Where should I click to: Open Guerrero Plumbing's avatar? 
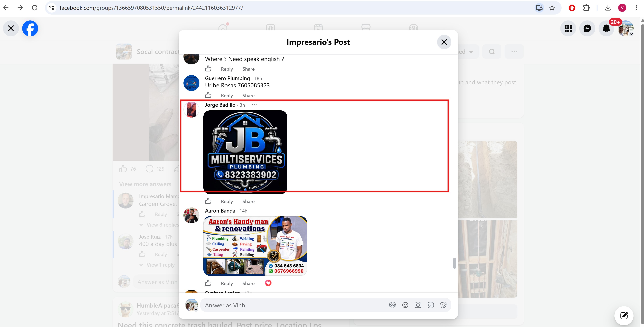(x=191, y=83)
